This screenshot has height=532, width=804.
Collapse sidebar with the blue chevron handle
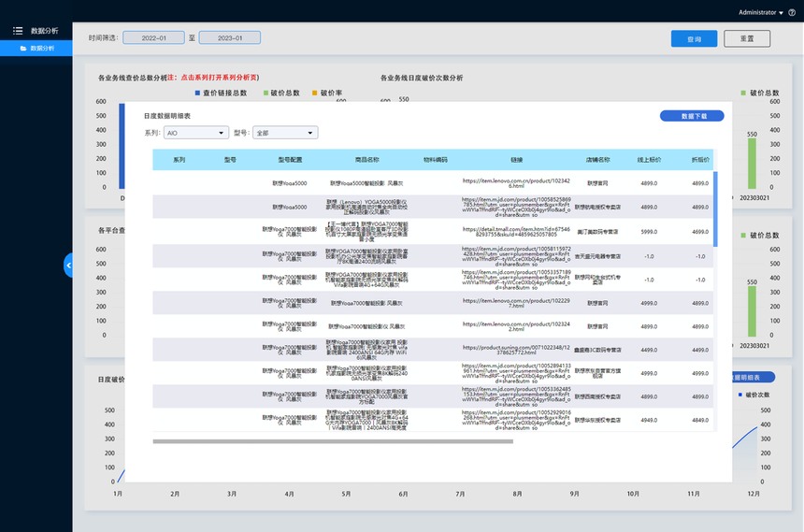pos(68,266)
